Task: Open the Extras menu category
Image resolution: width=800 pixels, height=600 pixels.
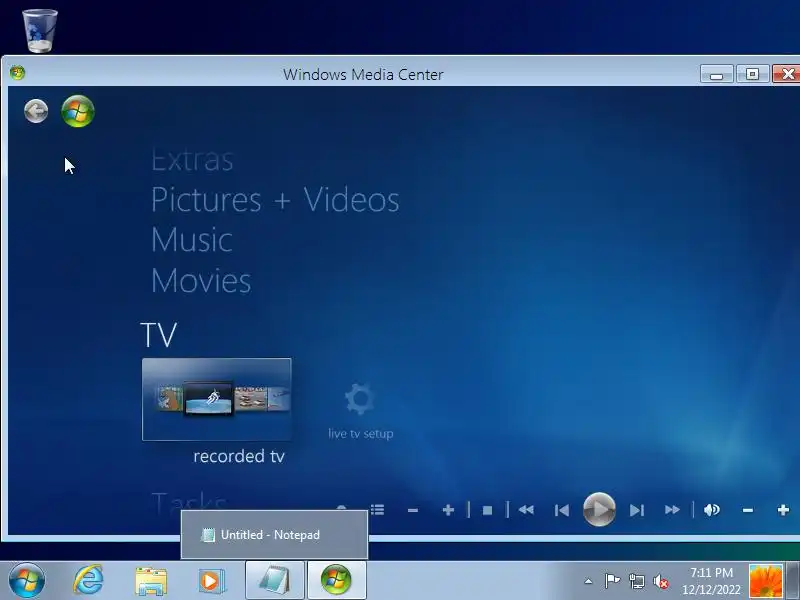Action: coord(192,160)
